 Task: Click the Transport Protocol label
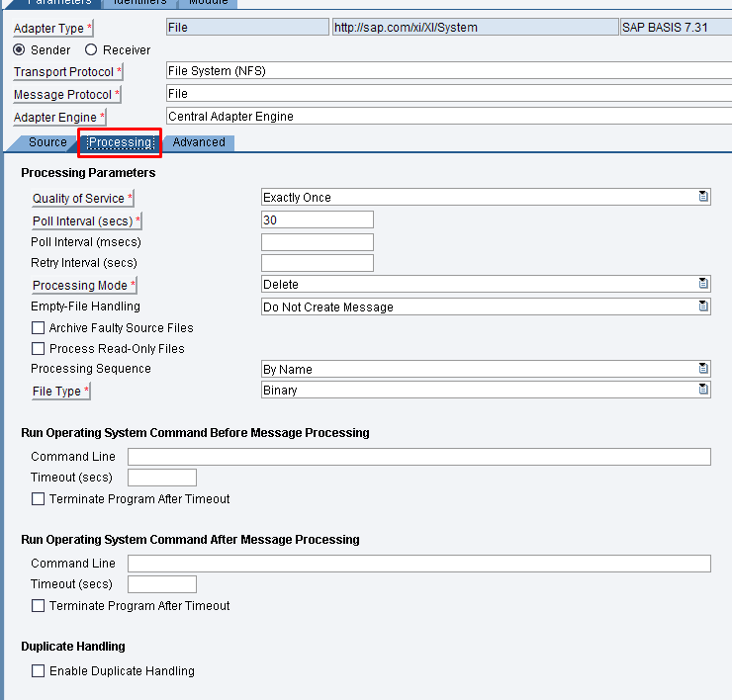point(67,72)
